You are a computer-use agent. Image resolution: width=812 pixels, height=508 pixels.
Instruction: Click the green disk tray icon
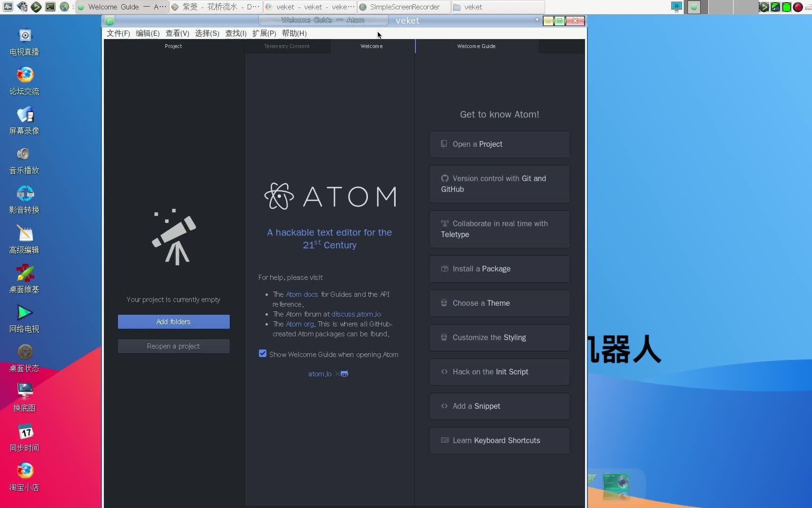pyautogui.click(x=787, y=7)
